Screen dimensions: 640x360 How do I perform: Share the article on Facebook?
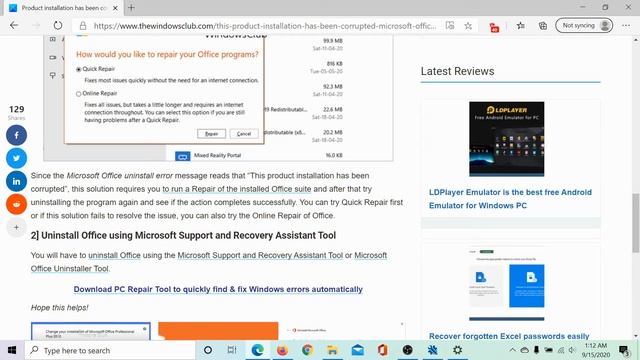16,135
